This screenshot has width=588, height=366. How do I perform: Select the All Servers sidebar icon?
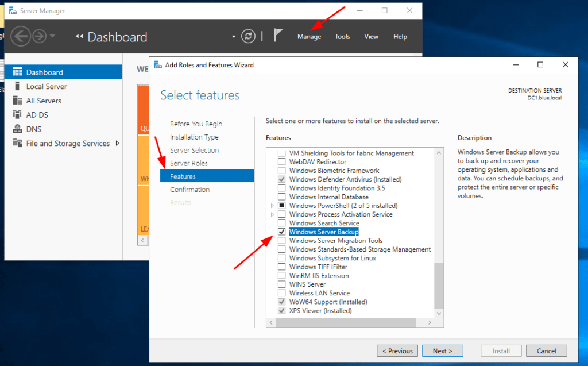click(17, 101)
